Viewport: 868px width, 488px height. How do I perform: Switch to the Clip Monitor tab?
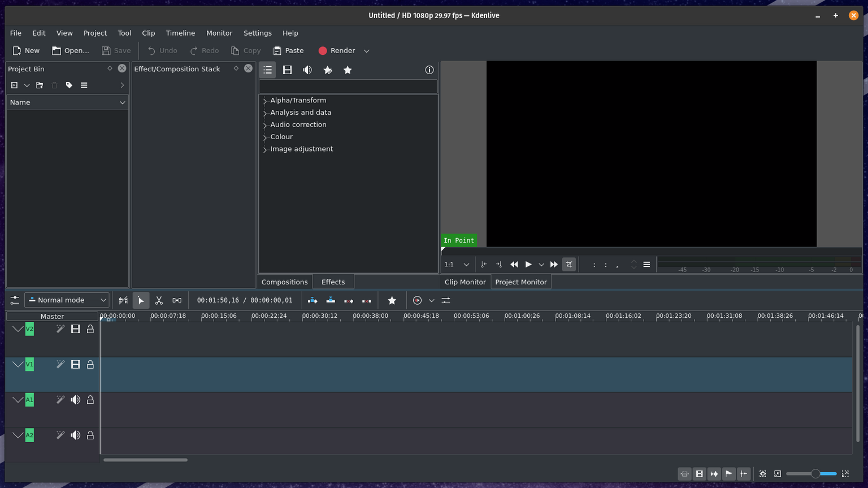coord(465,282)
